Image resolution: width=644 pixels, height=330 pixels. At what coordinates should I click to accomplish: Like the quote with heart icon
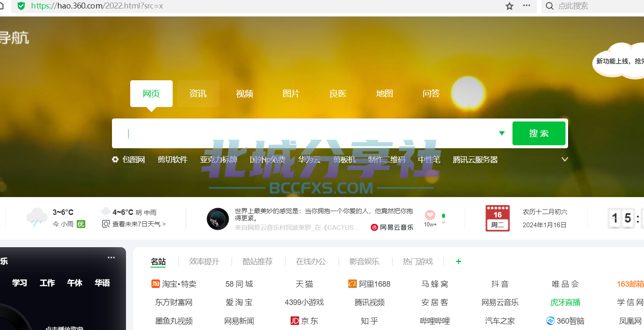coord(430,215)
